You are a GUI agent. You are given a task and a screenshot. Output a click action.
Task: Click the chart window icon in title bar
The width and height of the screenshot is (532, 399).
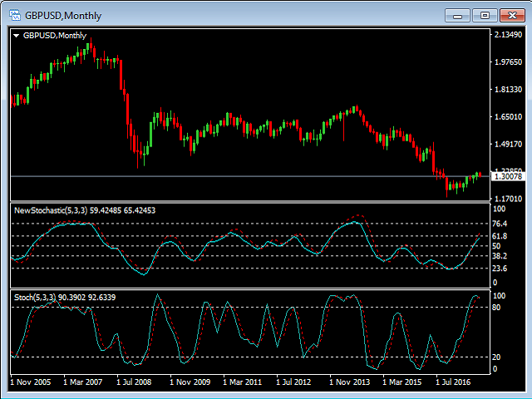click(14, 15)
